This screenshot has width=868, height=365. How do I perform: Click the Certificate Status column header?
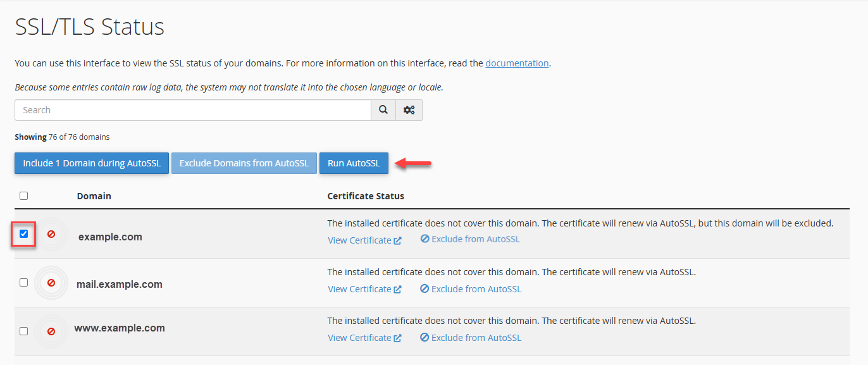coord(366,195)
